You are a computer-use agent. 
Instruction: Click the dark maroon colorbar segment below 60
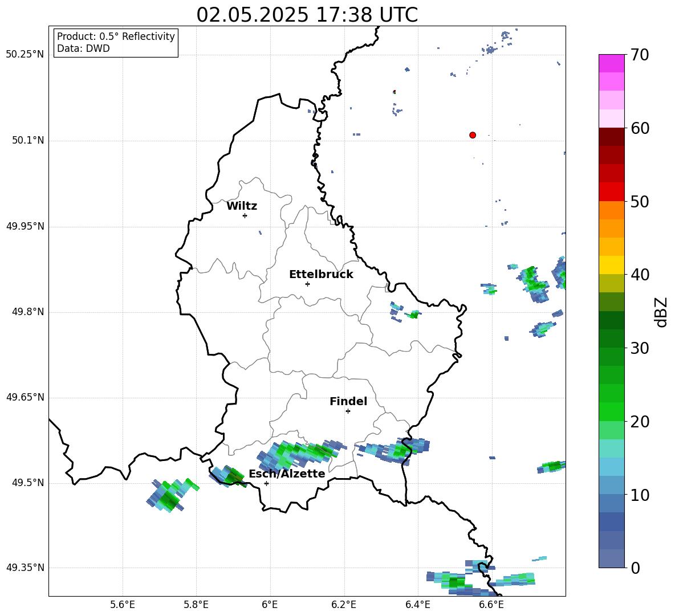click(x=611, y=137)
